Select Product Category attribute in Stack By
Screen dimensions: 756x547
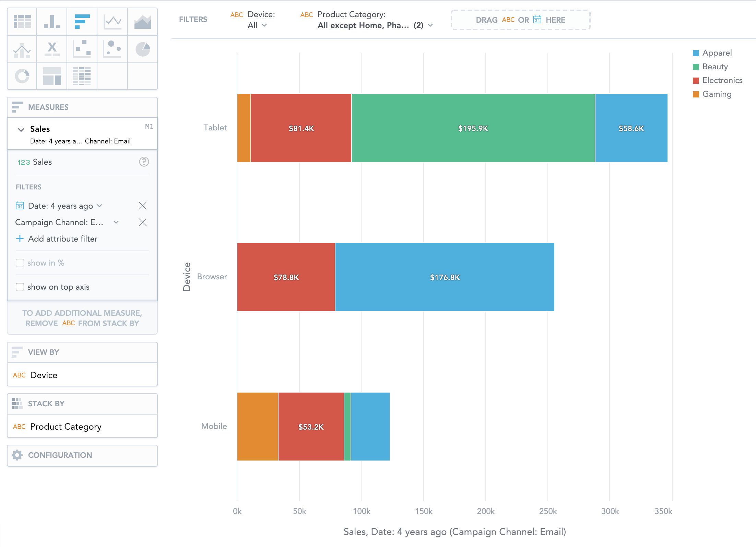(x=82, y=426)
